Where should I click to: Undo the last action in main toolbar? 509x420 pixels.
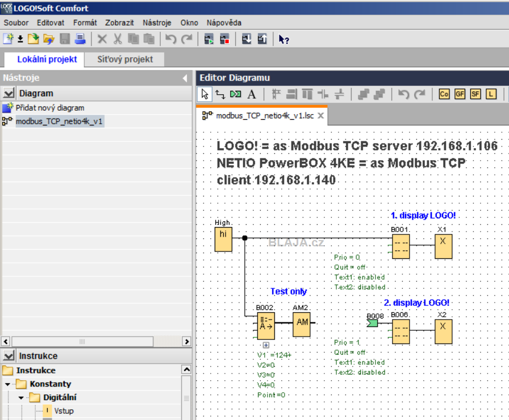click(x=171, y=39)
